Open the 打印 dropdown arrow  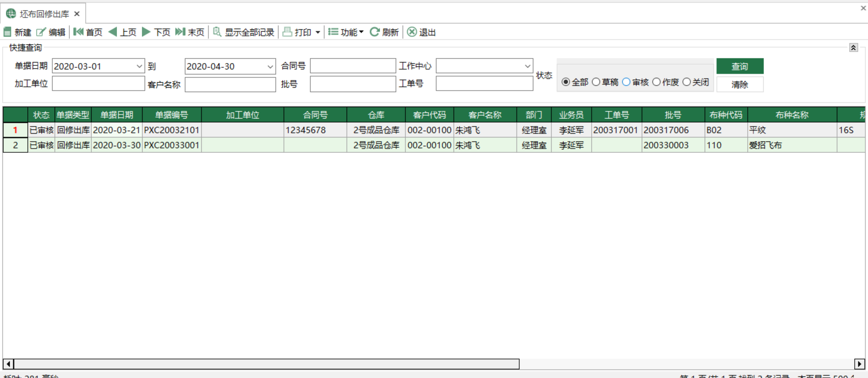[318, 32]
